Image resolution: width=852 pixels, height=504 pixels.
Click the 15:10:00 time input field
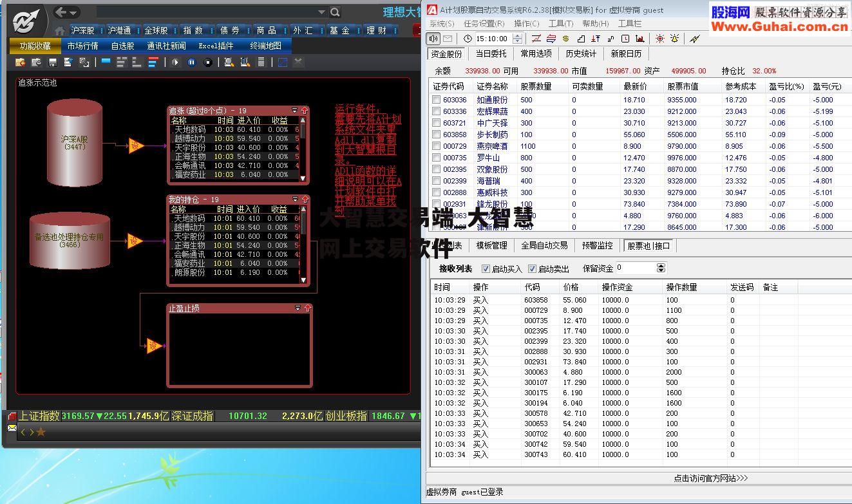click(x=493, y=39)
